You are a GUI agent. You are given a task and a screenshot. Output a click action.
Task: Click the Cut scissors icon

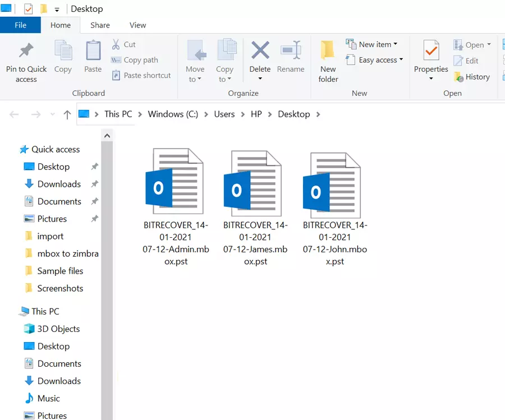pos(116,44)
